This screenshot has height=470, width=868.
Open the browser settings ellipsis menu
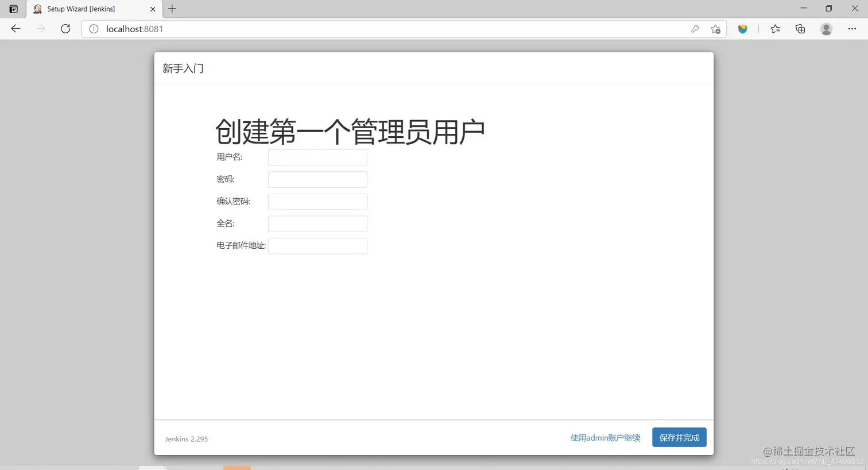[x=851, y=29]
